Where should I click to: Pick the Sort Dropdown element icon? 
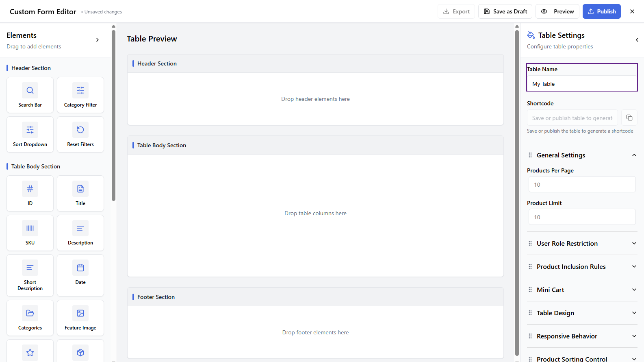point(30,130)
